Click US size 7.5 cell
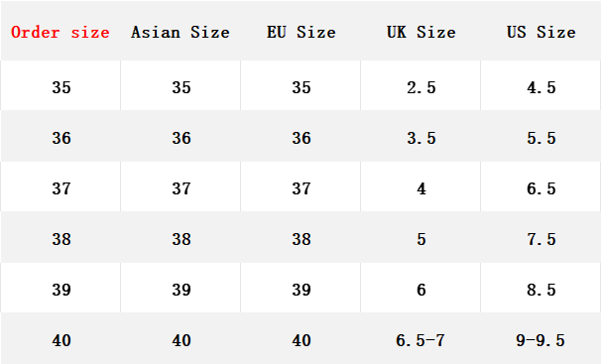Screen dimensions: 601x364 pos(541,239)
